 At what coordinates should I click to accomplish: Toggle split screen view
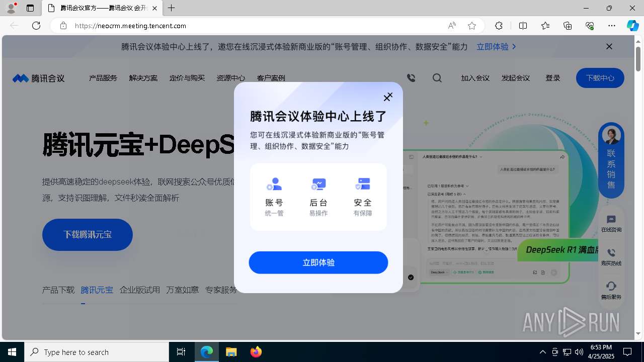(x=523, y=26)
